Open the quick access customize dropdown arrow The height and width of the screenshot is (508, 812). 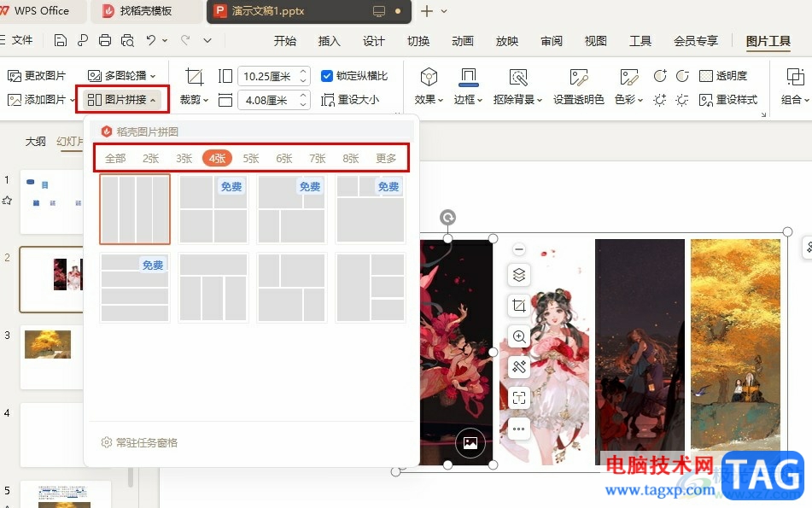coord(207,40)
